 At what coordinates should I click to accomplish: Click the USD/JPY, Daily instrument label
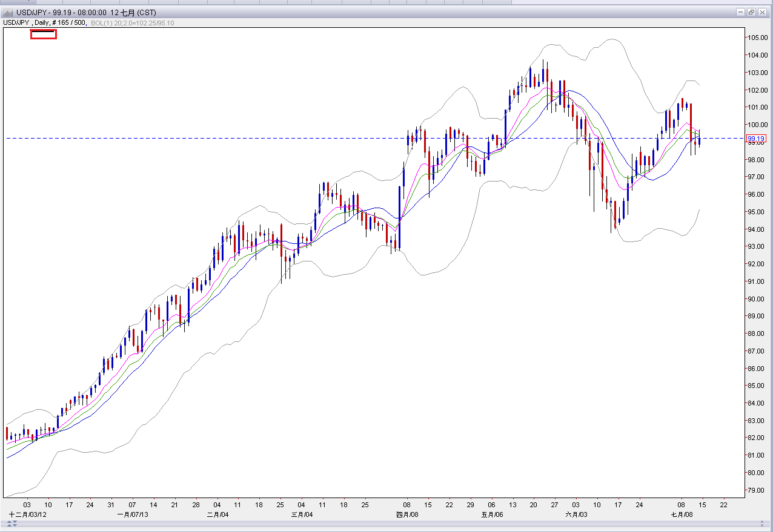(x=27, y=22)
